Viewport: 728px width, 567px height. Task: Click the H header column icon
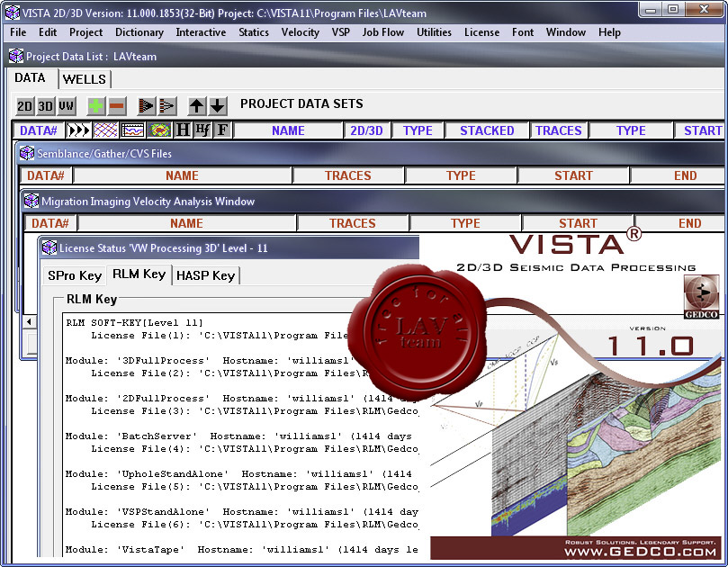click(x=183, y=130)
